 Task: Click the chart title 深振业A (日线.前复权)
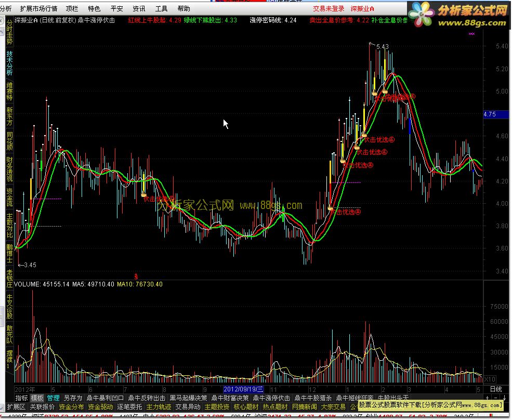coord(45,20)
